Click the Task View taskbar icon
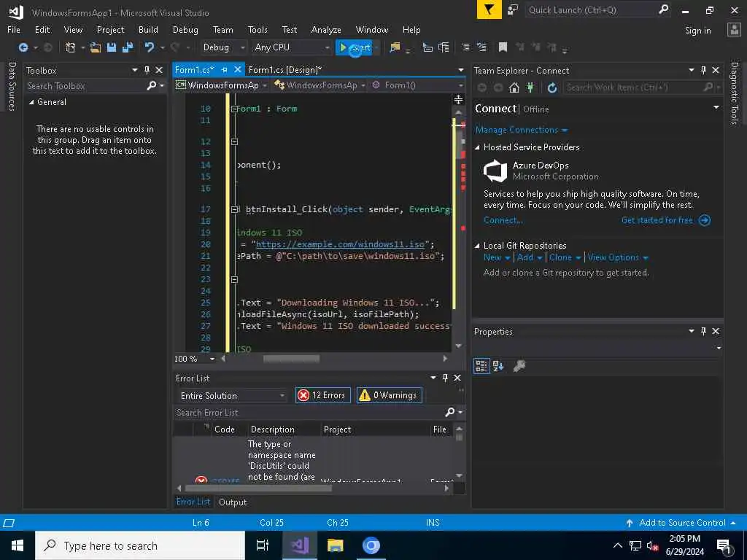 pos(263,545)
